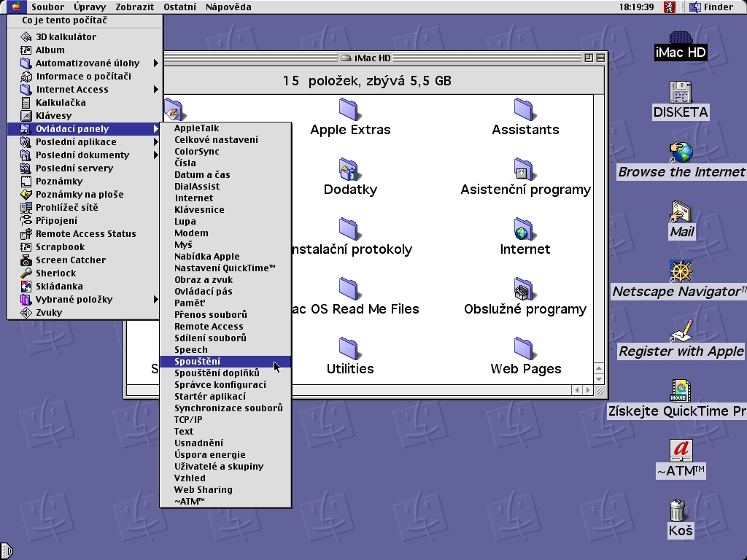The width and height of the screenshot is (747, 560).
Task: Click the Skládanka puzzle icon
Action: click(x=26, y=286)
